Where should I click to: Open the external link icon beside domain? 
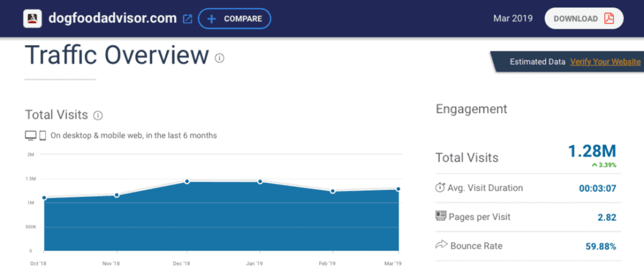(x=187, y=19)
